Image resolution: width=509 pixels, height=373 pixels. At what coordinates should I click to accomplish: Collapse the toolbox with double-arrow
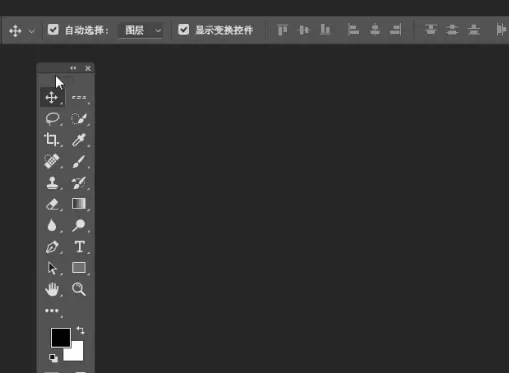pyautogui.click(x=73, y=68)
